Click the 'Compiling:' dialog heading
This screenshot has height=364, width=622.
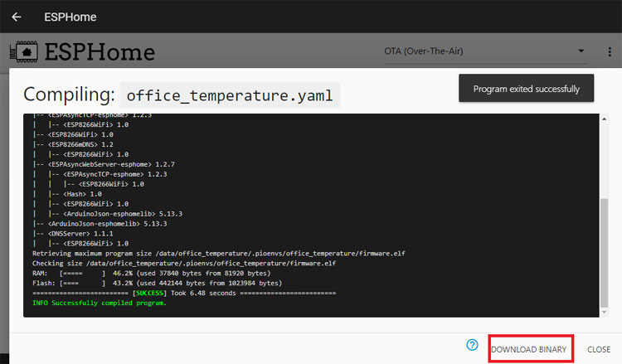point(68,94)
